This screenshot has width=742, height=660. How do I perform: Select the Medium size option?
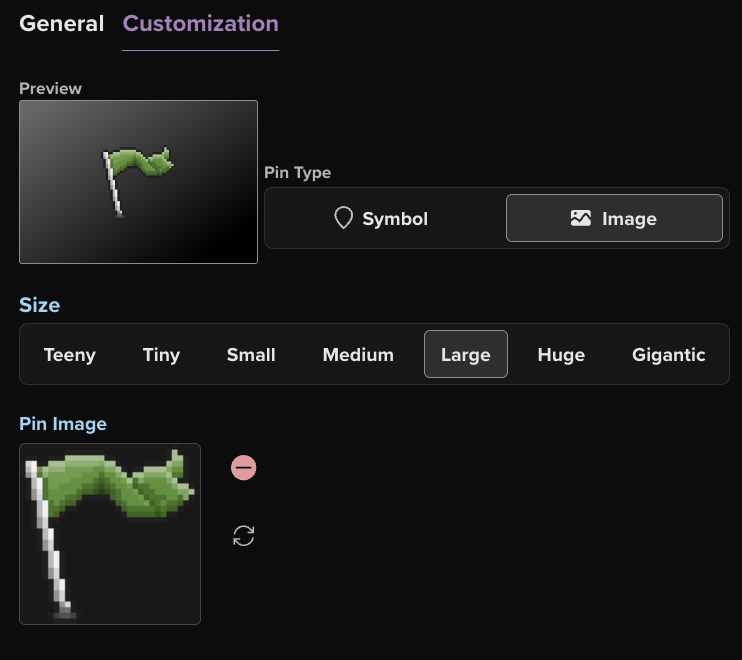pos(358,355)
